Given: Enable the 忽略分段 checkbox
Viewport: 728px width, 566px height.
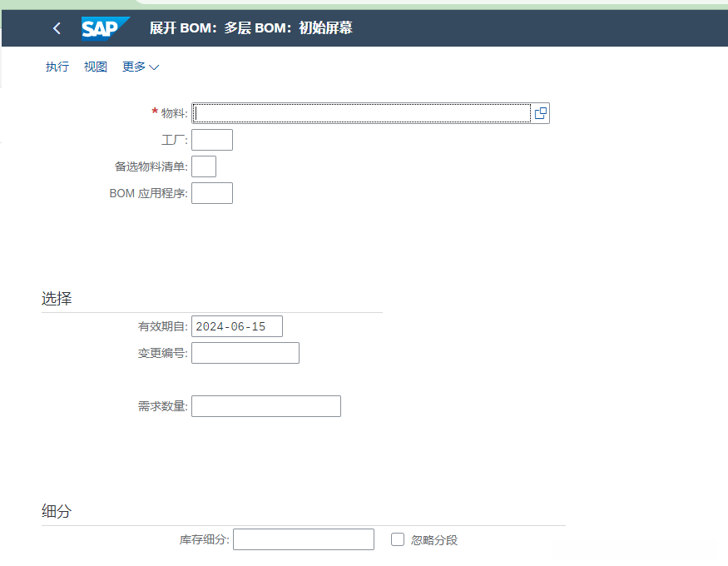Looking at the screenshot, I should click(398, 539).
